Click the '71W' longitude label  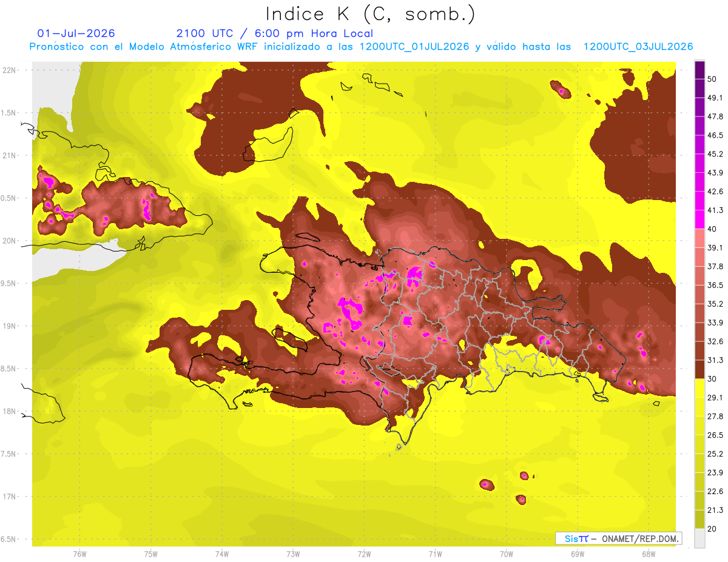tap(435, 555)
